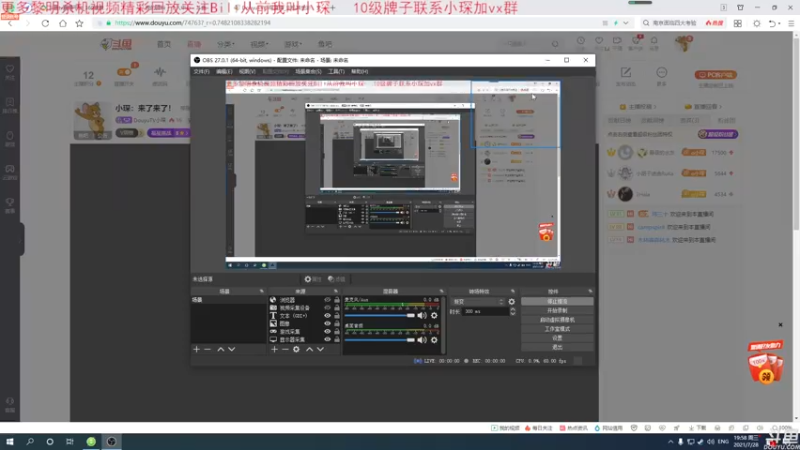This screenshot has width=800, height=450.
Task: Toggle the lock on the Browser source
Action: coord(337,300)
